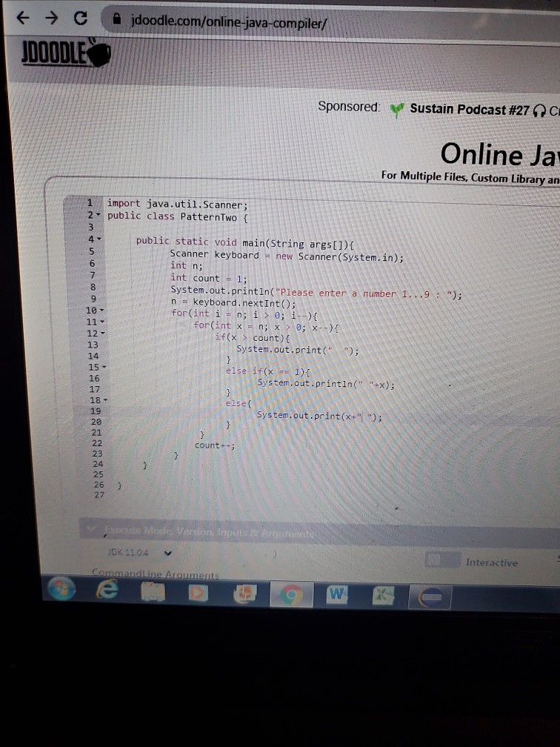Image resolution: width=560 pixels, height=747 pixels.
Task: Click the browser forward arrow
Action: tap(51, 18)
